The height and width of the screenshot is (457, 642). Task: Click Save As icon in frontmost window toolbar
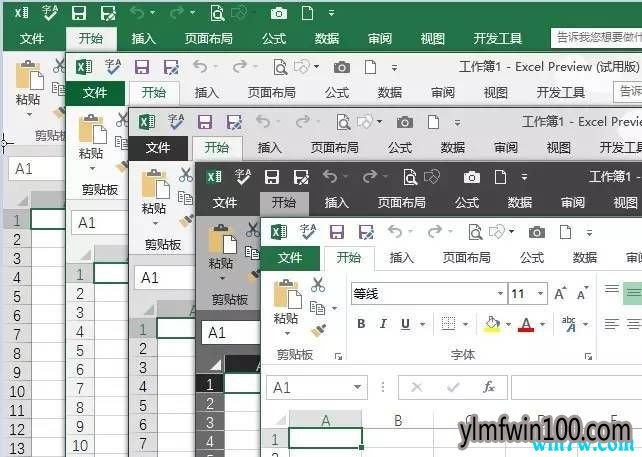pyautogui.click(x=366, y=233)
